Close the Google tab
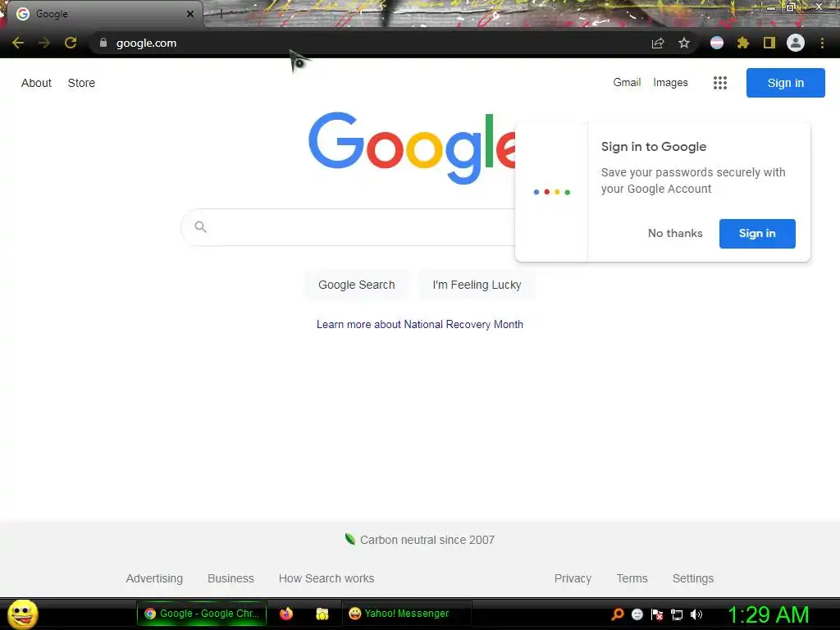The width and height of the screenshot is (840, 630). pyautogui.click(x=190, y=14)
